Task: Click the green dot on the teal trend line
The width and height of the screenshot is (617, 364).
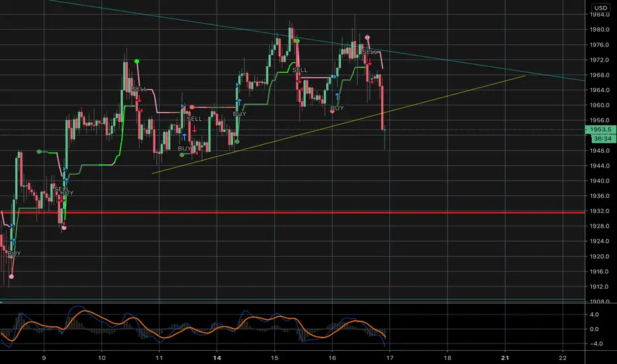Action: point(297,41)
